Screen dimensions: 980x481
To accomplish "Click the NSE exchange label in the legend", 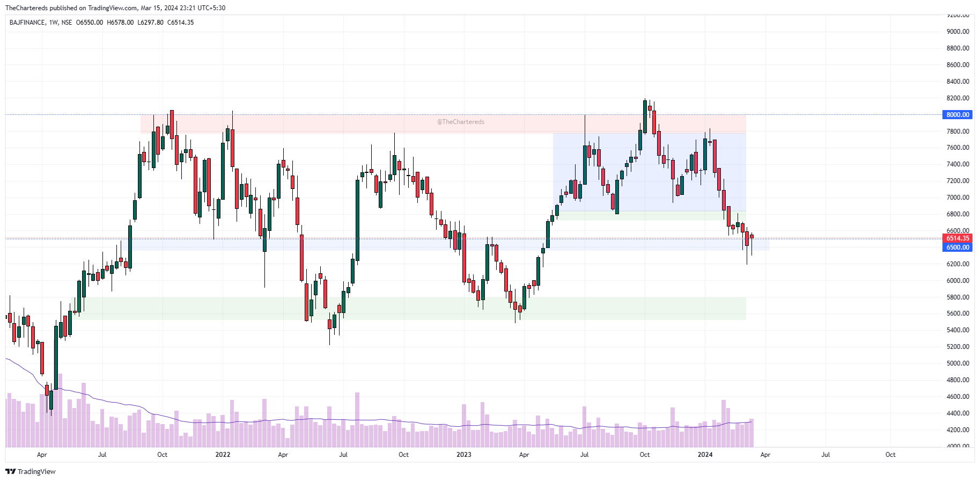I will [x=67, y=23].
